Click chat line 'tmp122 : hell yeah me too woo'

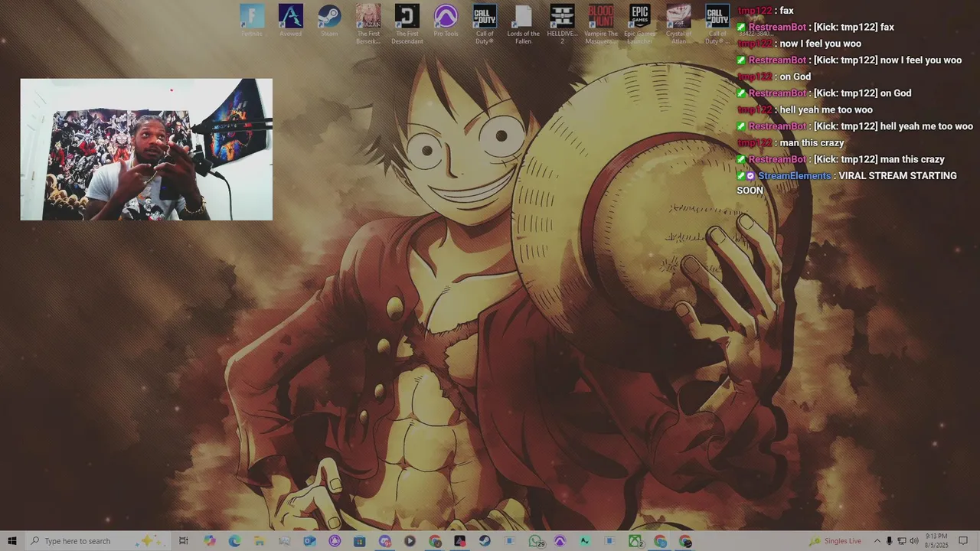(x=805, y=109)
